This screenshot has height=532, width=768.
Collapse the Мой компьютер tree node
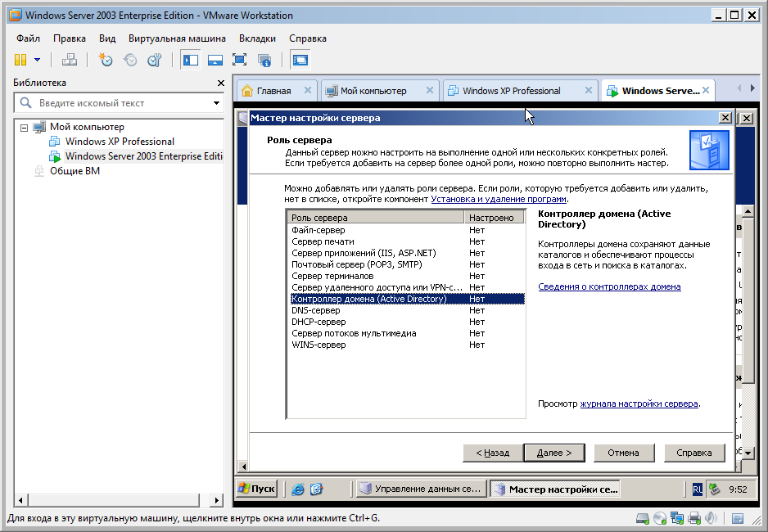[24, 127]
